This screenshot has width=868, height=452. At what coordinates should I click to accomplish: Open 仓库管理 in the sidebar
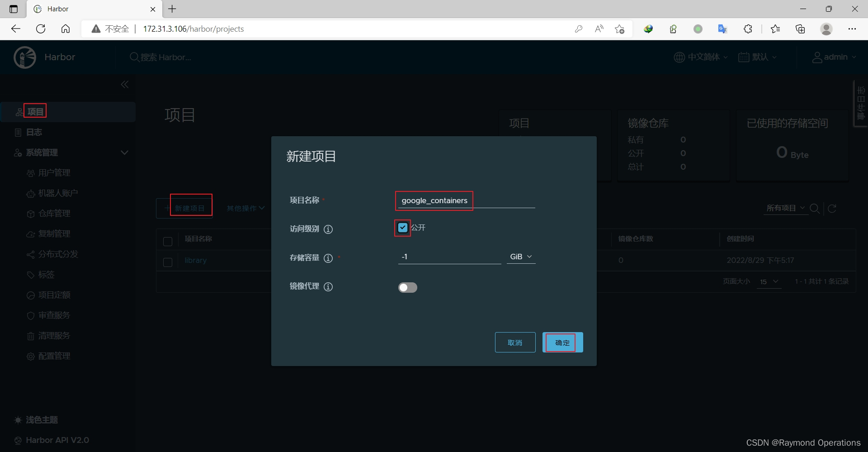click(49, 214)
